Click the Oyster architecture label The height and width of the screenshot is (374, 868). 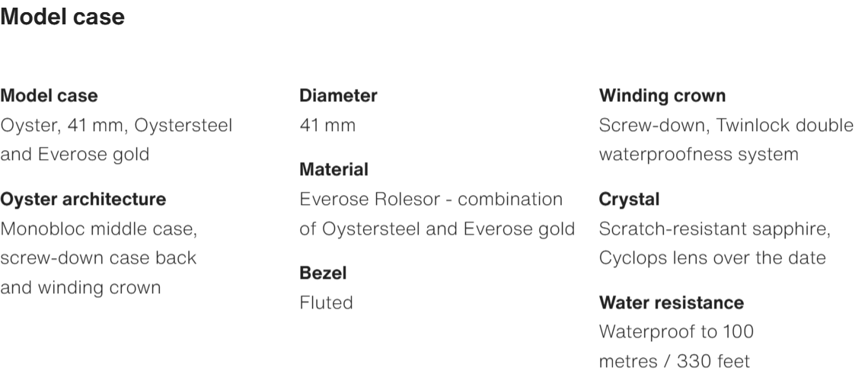(x=83, y=200)
